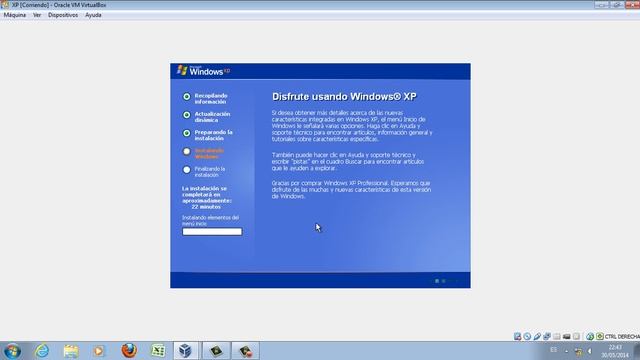Click the '22 minutos' remaining time text
This screenshot has width=640, height=360.
(206, 207)
